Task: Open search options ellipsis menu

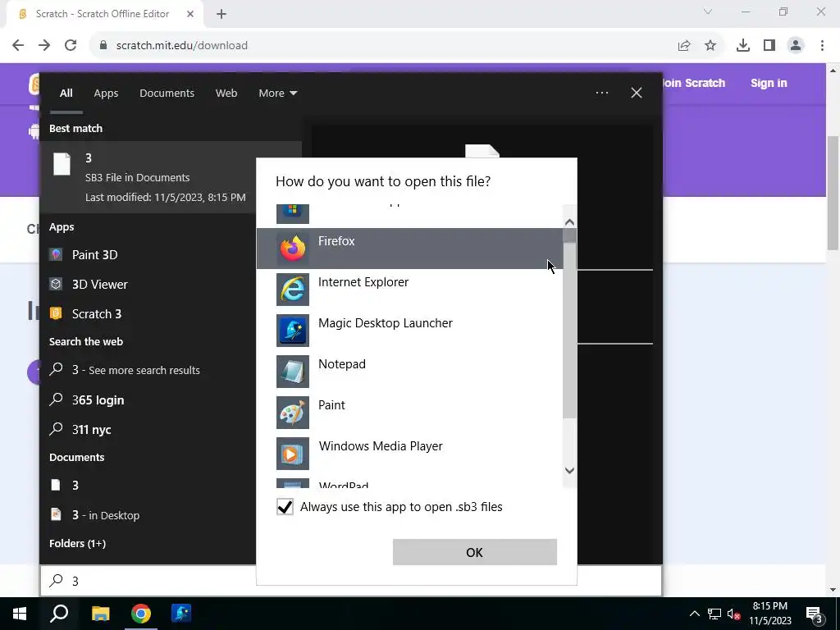Action: point(602,93)
